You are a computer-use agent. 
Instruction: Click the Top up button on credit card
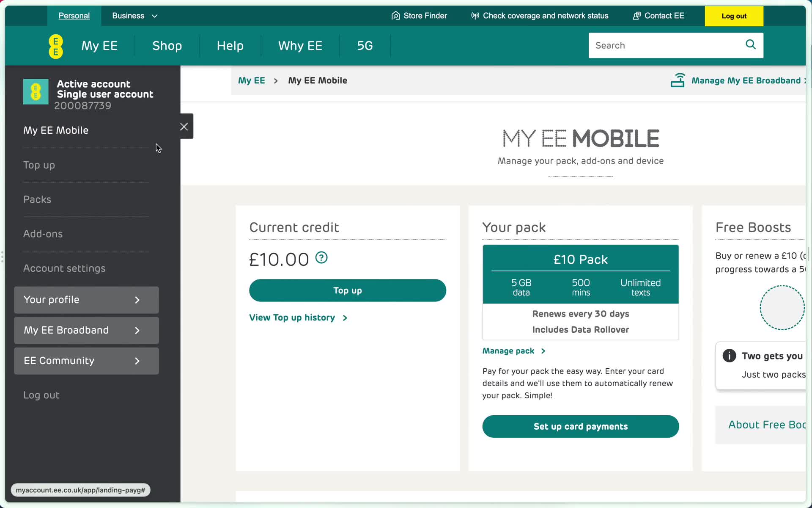[x=347, y=290]
